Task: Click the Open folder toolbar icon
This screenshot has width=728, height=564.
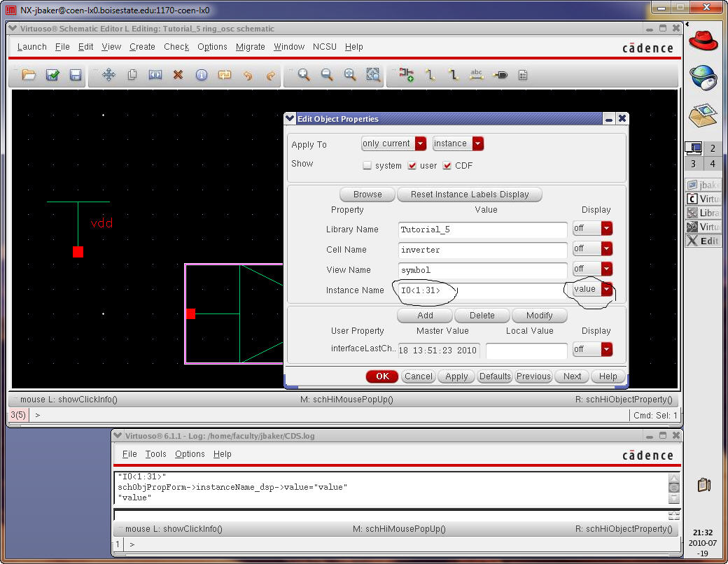Action: click(29, 75)
